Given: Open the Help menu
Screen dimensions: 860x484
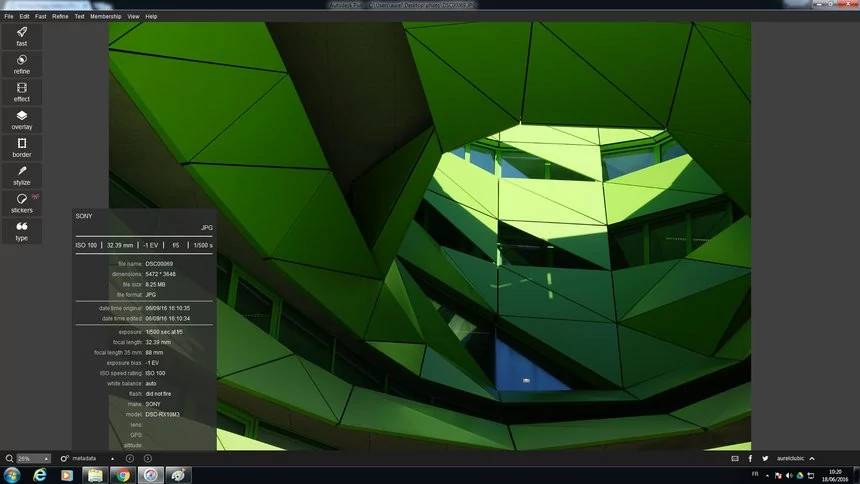Looking at the screenshot, I should tap(151, 16).
